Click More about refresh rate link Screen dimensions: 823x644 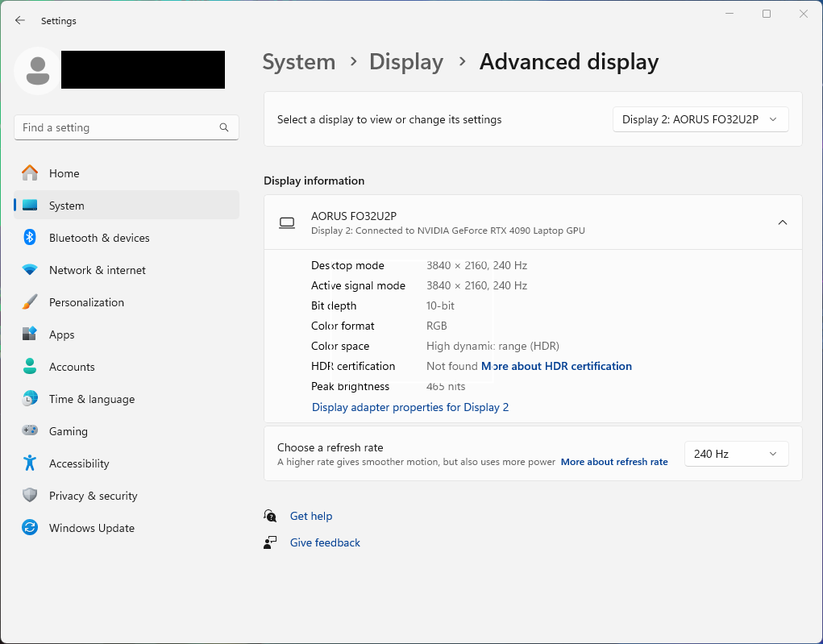pos(614,462)
